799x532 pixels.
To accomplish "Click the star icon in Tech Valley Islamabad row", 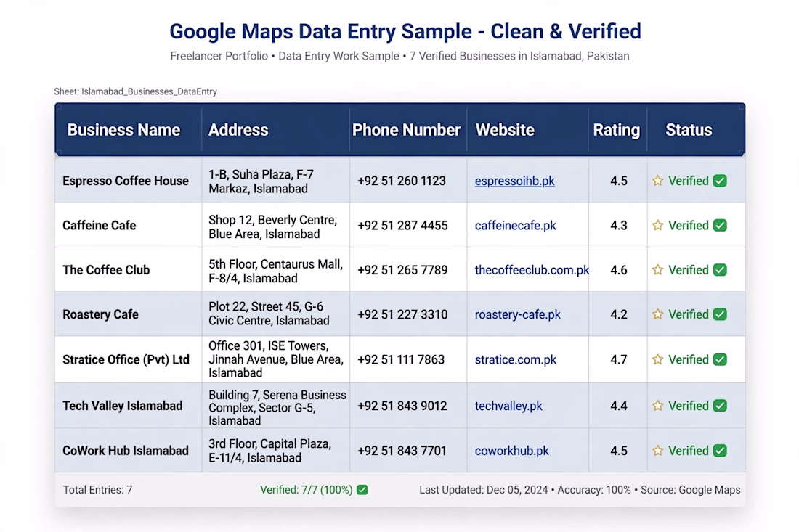I will [x=658, y=406].
